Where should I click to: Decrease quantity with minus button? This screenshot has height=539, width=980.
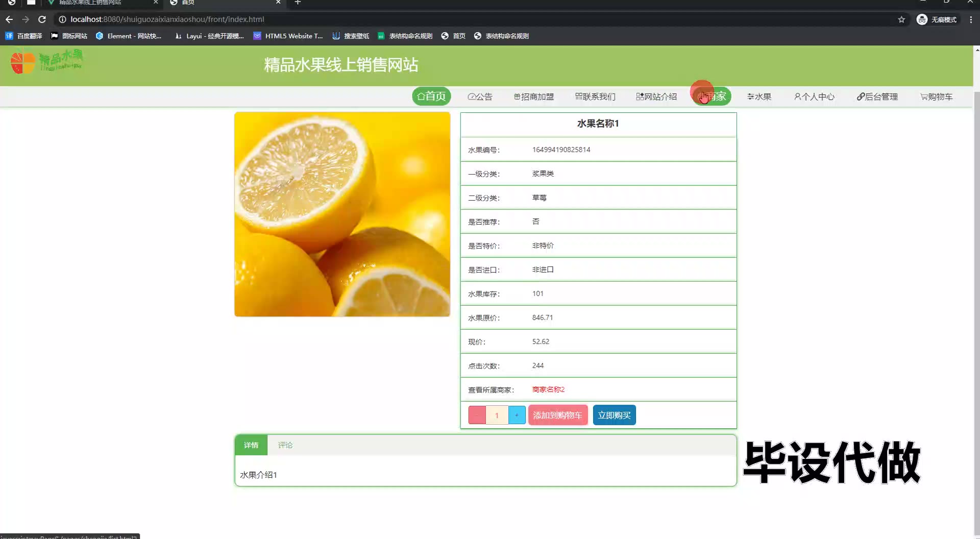pos(477,415)
